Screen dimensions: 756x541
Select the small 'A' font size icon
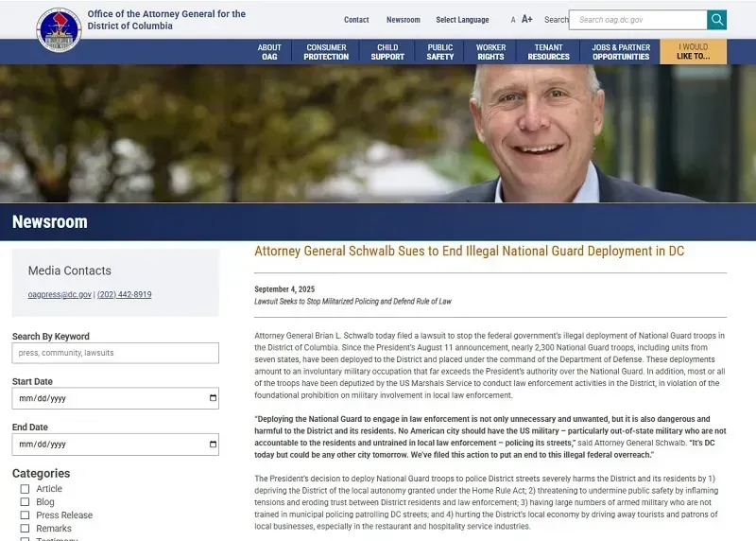point(513,20)
